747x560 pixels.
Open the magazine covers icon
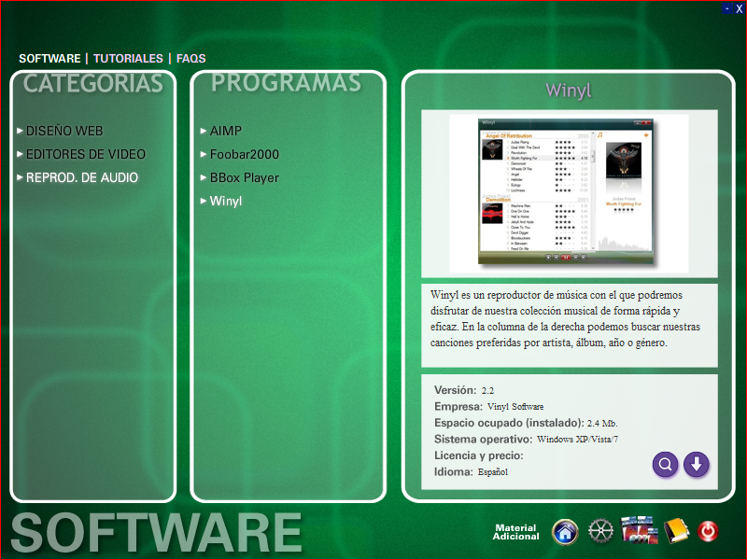640,529
